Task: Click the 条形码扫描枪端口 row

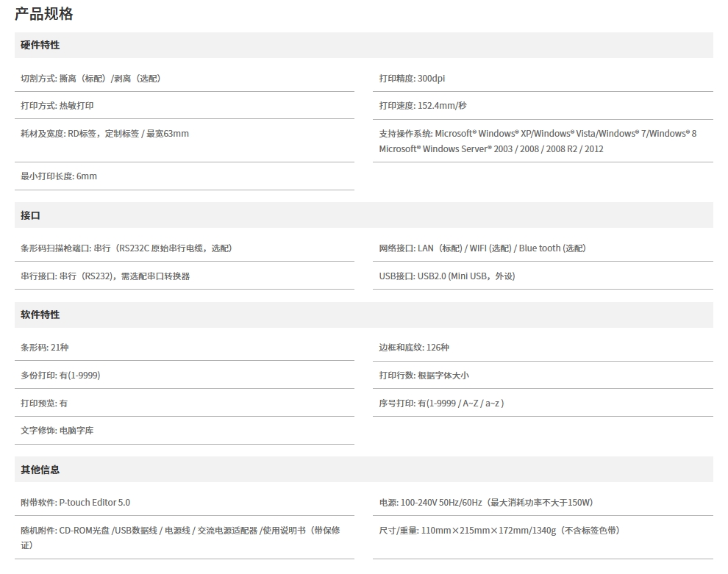Action: coord(126,248)
